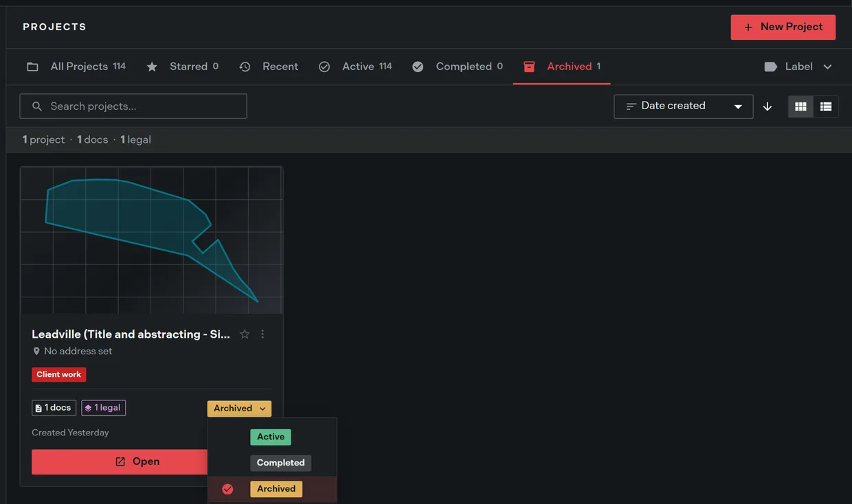Screen dimensions: 852x504
Task: Open the Leadville project map thumbnail
Action: 151,240
